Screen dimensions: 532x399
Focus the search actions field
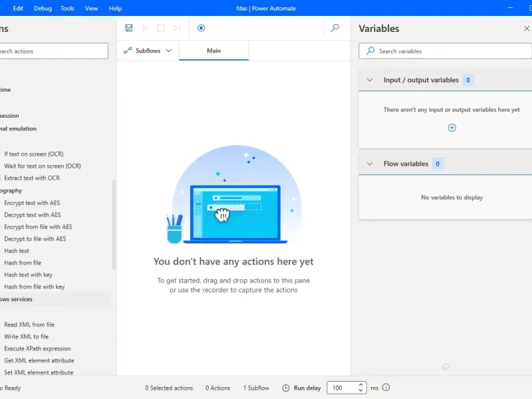pos(54,51)
